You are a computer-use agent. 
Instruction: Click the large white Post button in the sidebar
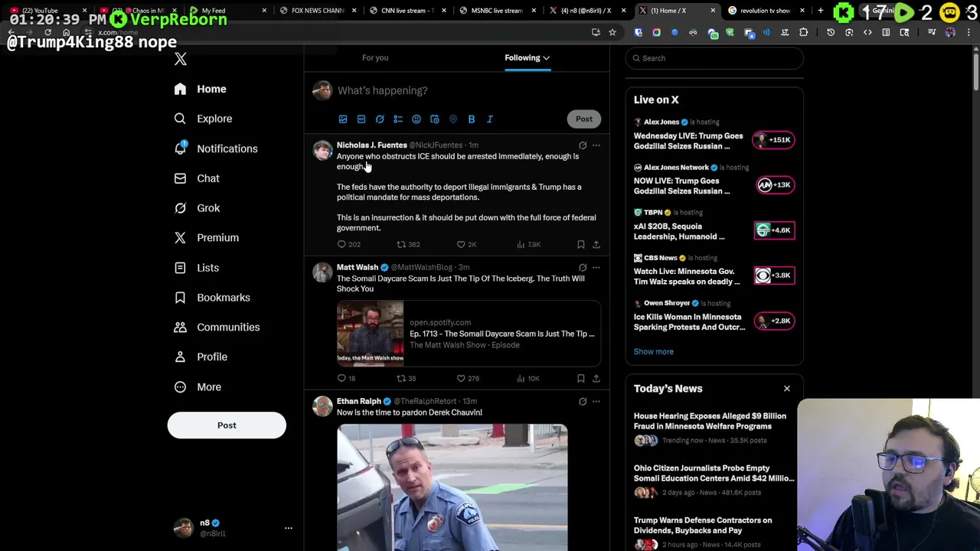coord(227,425)
